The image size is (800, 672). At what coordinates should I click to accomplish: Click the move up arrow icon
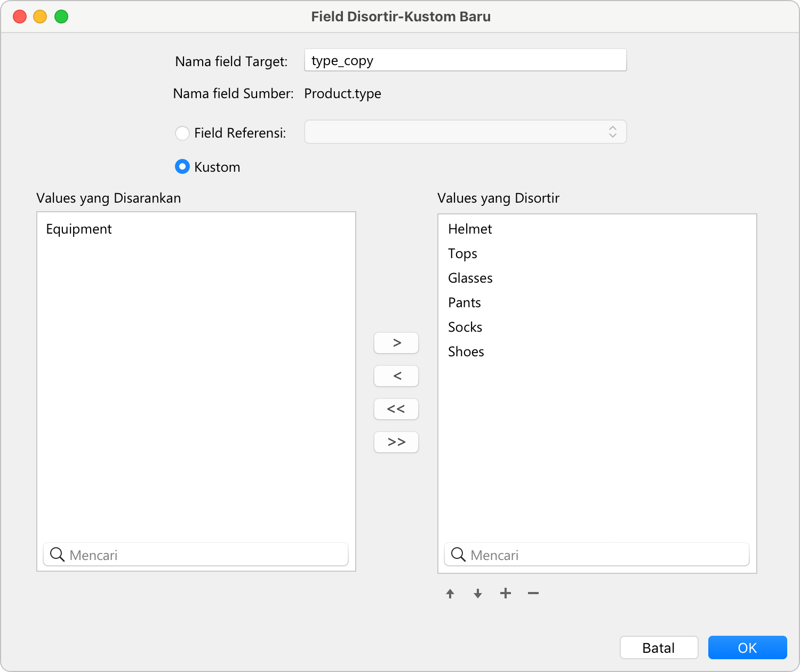point(450,594)
